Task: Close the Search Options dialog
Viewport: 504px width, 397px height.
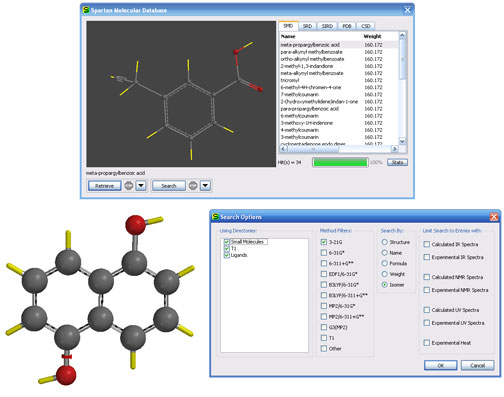Action: [494, 217]
